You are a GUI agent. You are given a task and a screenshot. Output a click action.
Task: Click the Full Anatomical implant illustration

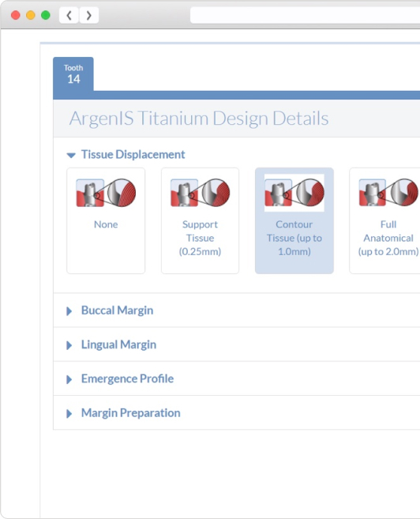[x=388, y=193]
